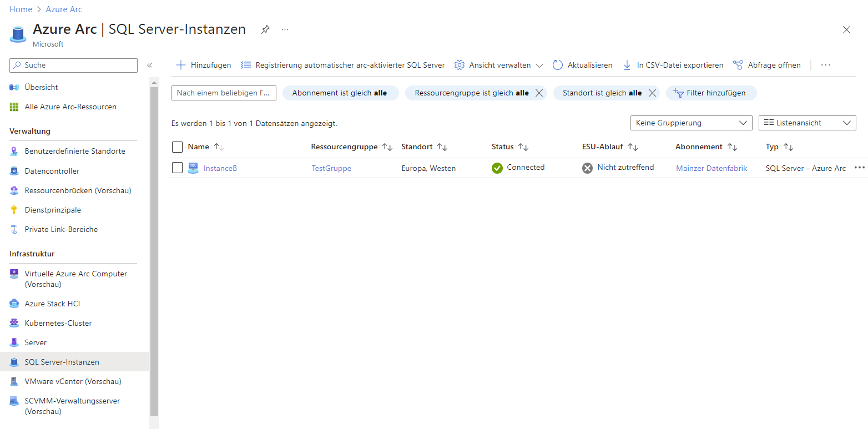Screen dimensions: 868x429
Task: Click the Abonnement ist gleich alle filter
Action: click(340, 93)
